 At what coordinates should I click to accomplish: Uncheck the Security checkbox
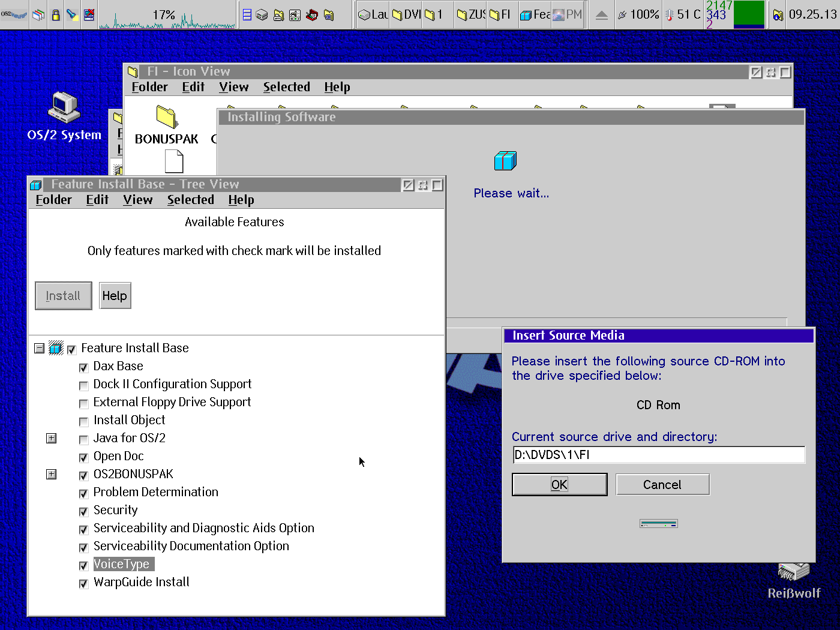tap(83, 511)
